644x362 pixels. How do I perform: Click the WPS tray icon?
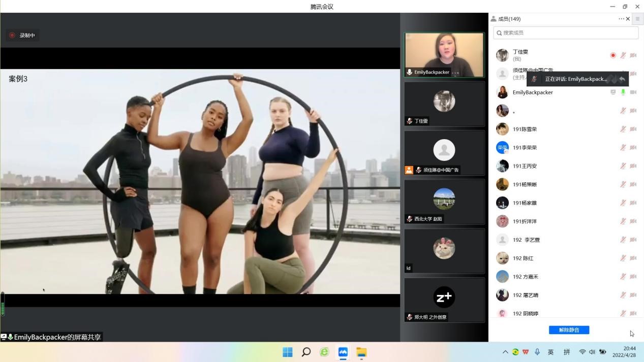[x=526, y=352]
